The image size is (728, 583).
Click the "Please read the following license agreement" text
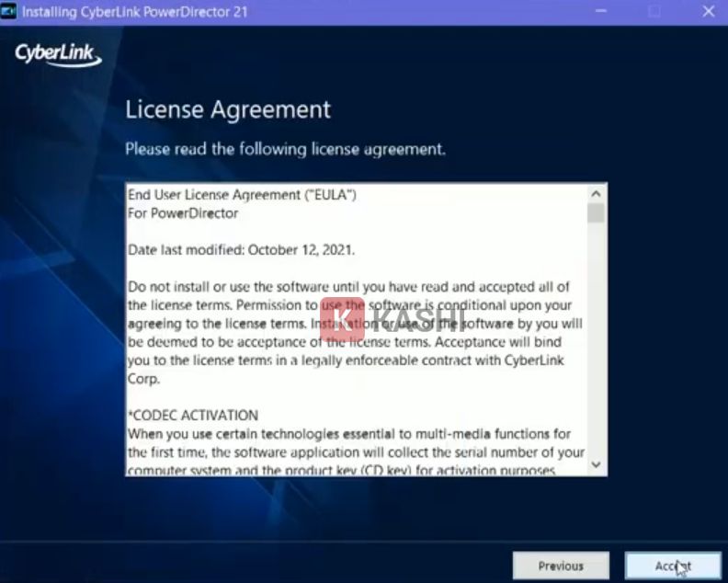click(285, 149)
